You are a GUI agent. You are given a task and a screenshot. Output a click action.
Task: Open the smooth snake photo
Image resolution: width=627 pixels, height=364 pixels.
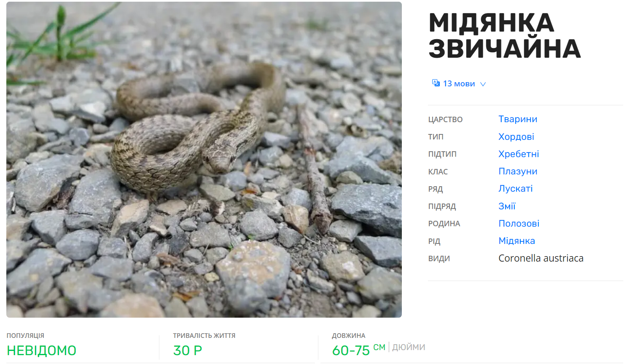[204, 160]
